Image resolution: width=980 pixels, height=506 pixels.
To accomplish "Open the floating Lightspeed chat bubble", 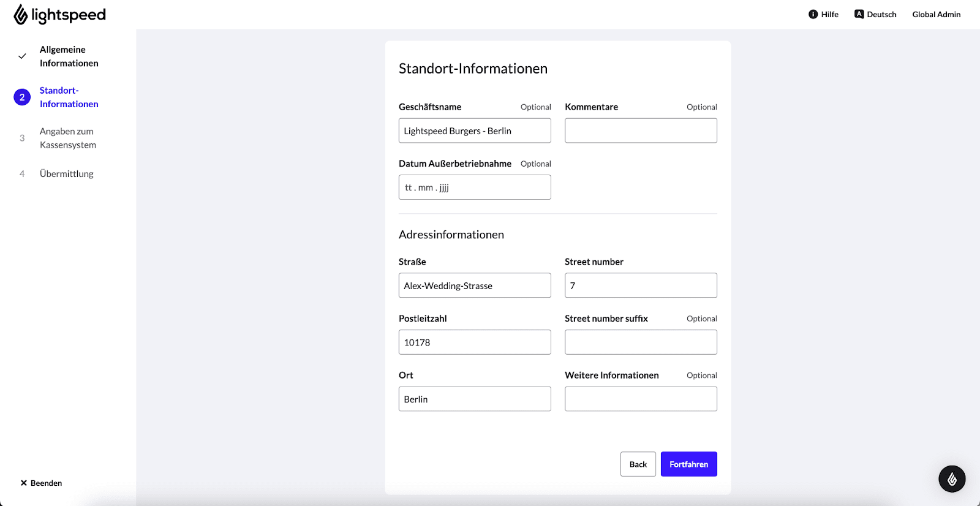I will click(952, 479).
